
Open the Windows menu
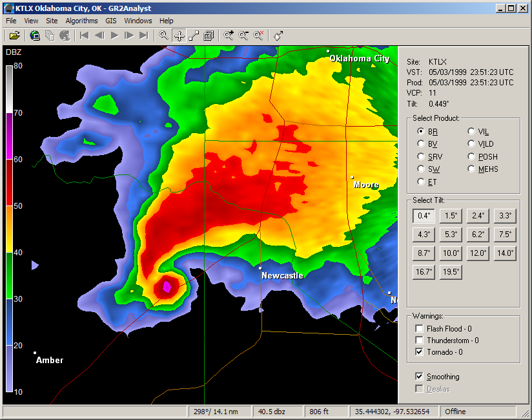pos(138,21)
